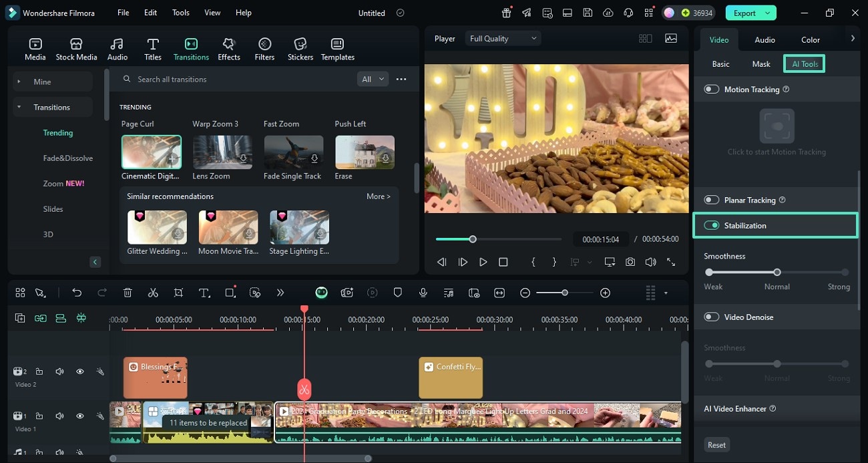Click the player progress bar handle
Image resolution: width=868 pixels, height=463 pixels.
tap(473, 239)
